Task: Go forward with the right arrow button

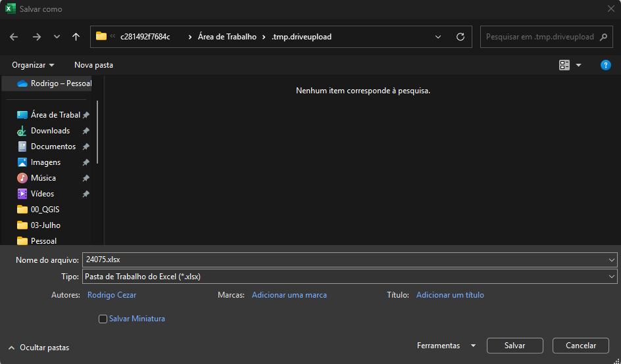Action: point(37,37)
